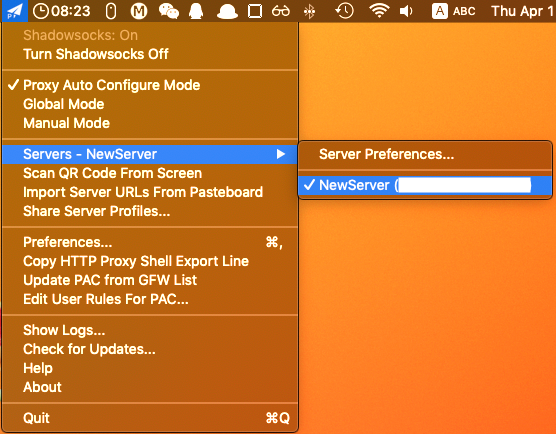
Task: Switch to Manual Mode
Action: coord(150,123)
